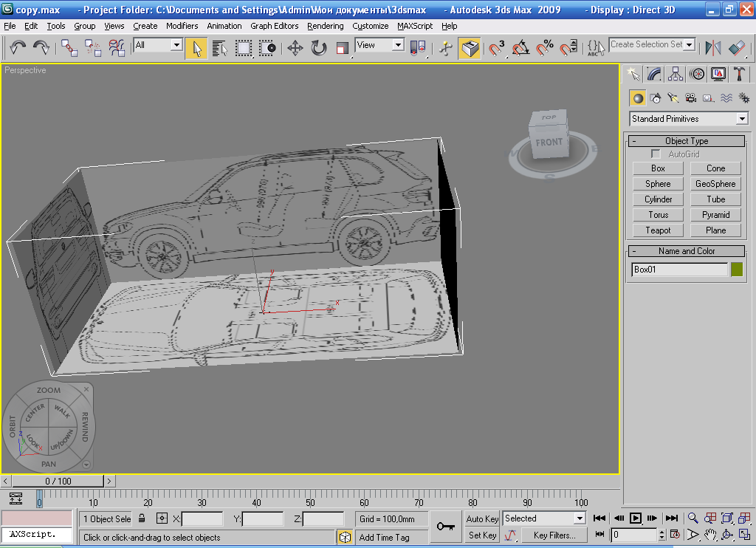Image resolution: width=756 pixels, height=548 pixels.
Task: Toggle Selection Lock padlock icon
Action: pos(142,518)
